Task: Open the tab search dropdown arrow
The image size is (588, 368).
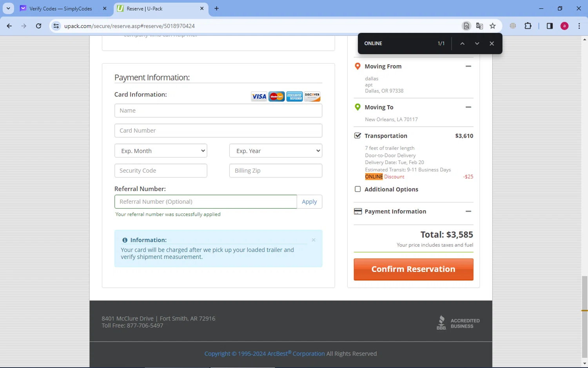Action: [x=8, y=8]
